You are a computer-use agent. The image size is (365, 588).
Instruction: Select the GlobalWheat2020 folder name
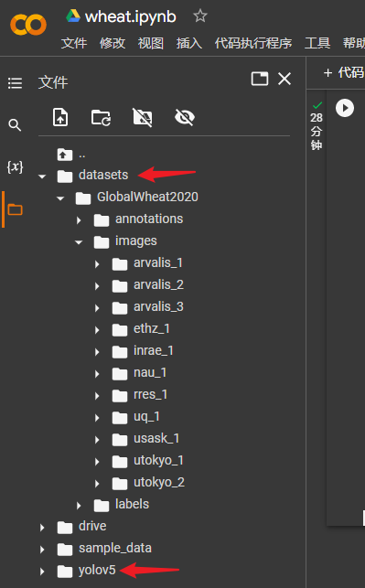pos(147,197)
